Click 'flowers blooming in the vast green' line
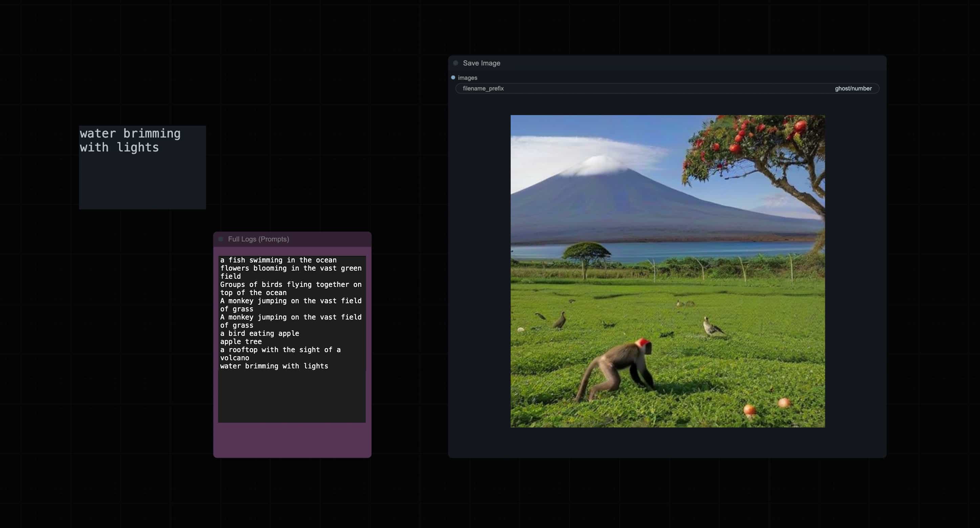This screenshot has height=528, width=980. 291,268
